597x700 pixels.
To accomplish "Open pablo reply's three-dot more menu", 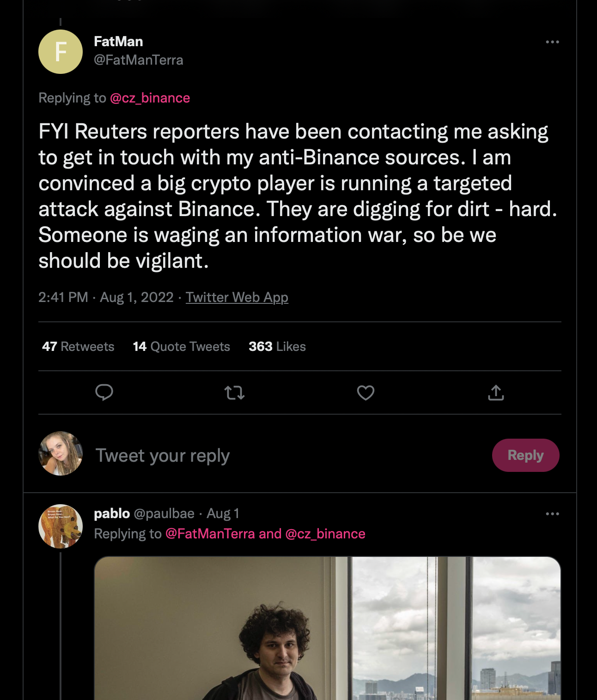I will 552,514.
